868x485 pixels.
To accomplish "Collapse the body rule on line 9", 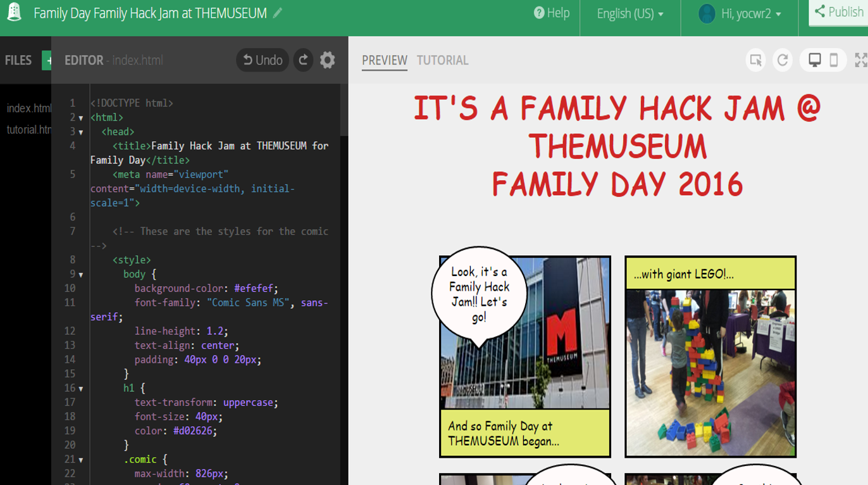I will pos(81,274).
